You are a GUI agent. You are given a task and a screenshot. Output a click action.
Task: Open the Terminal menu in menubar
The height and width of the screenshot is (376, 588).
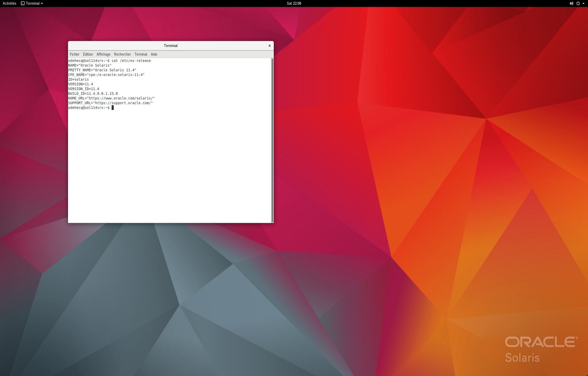[141, 54]
